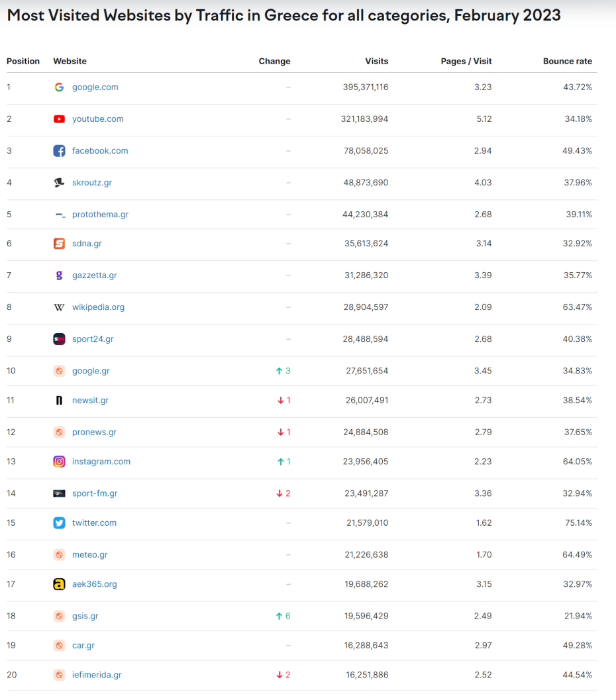Open the twitter.com link

coord(94,523)
